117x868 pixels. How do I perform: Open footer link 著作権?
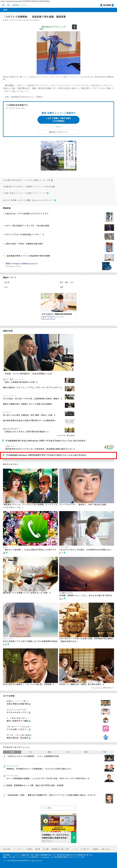(37, 849)
